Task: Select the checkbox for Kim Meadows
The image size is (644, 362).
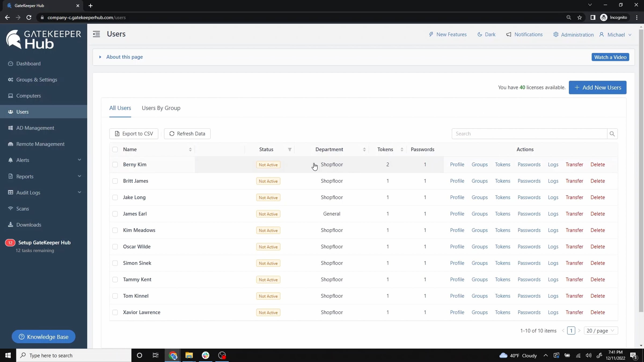Action: coord(115,230)
